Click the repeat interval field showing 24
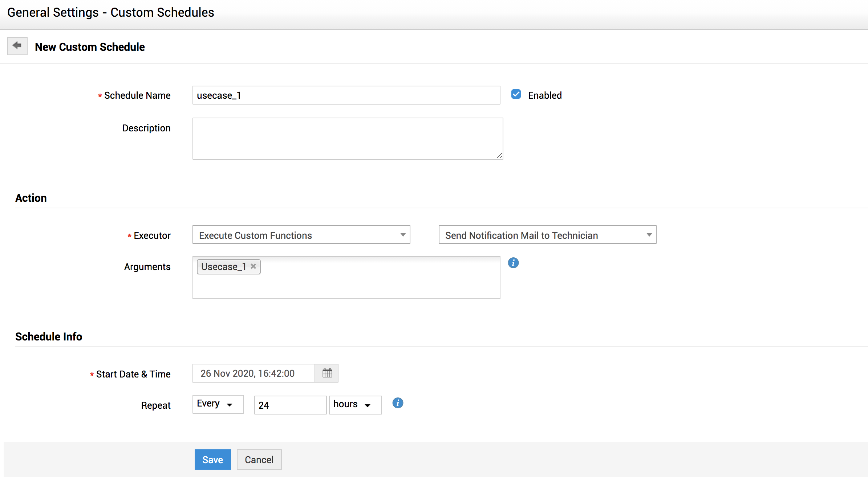The image size is (868, 490). [290, 405]
